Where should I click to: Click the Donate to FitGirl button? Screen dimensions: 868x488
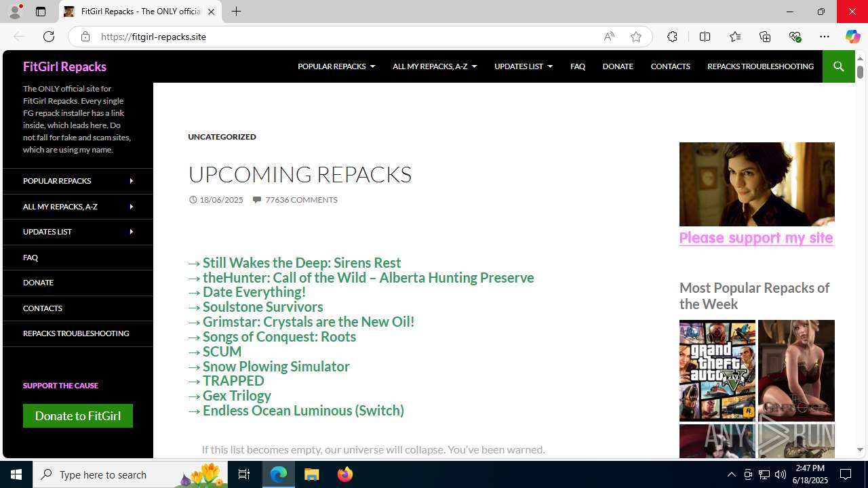(78, 415)
